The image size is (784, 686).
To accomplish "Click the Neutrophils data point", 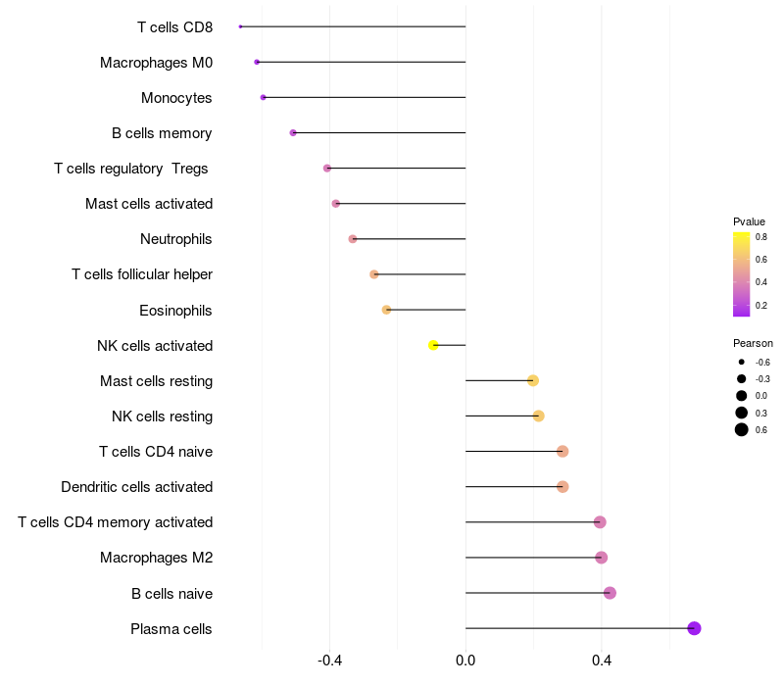I will (353, 239).
